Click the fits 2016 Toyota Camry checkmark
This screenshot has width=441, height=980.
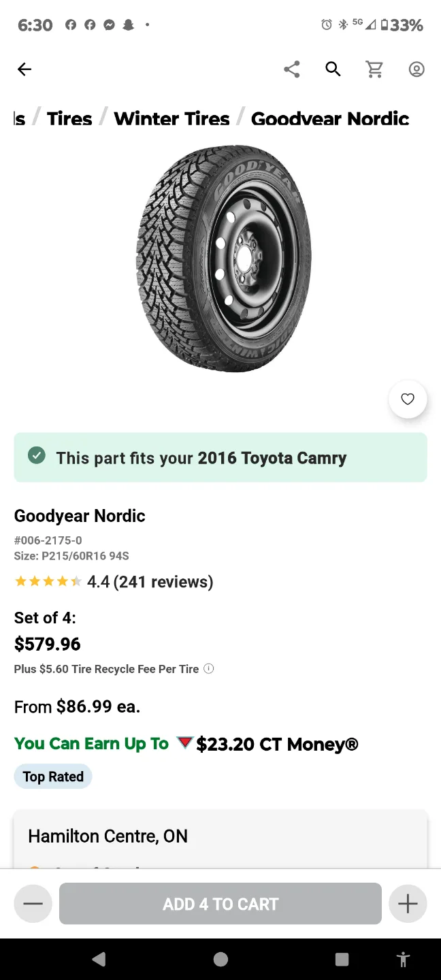tap(37, 455)
